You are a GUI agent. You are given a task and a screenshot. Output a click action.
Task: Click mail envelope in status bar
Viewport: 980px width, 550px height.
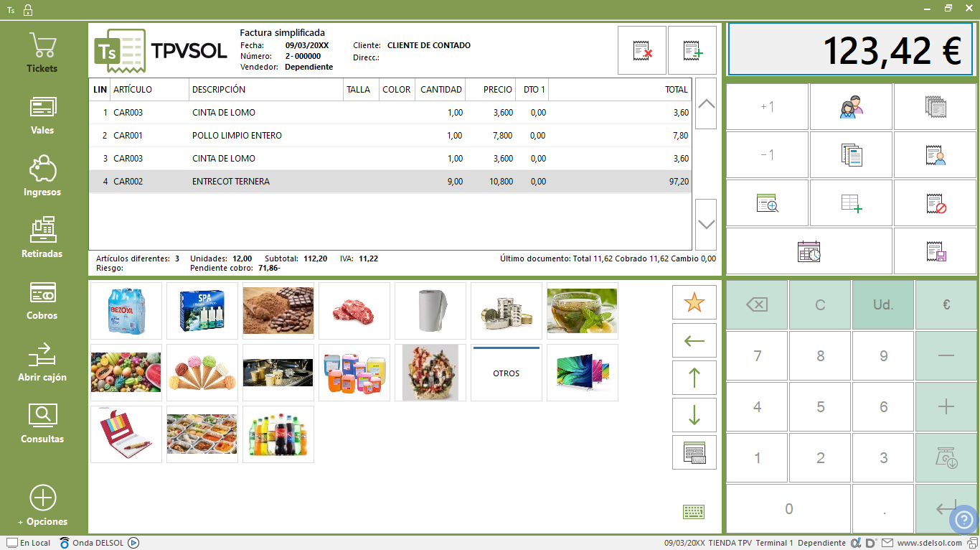point(887,543)
